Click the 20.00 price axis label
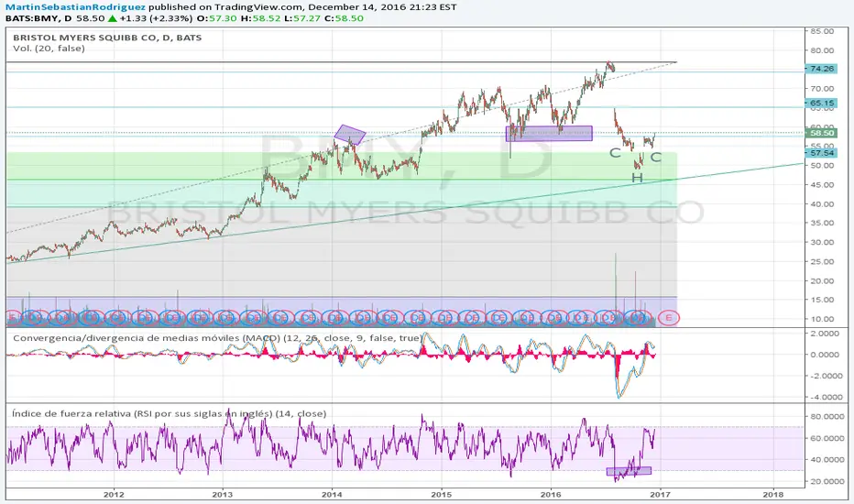 click(x=822, y=280)
